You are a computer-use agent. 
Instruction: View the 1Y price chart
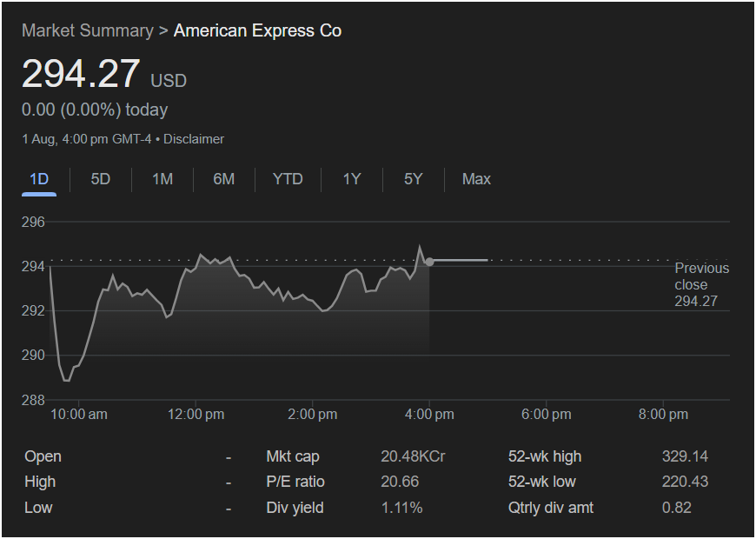tap(351, 179)
